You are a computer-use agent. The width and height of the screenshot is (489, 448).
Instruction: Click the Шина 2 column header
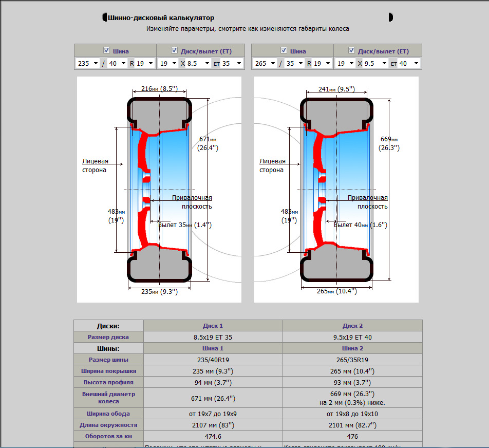coord(353,348)
